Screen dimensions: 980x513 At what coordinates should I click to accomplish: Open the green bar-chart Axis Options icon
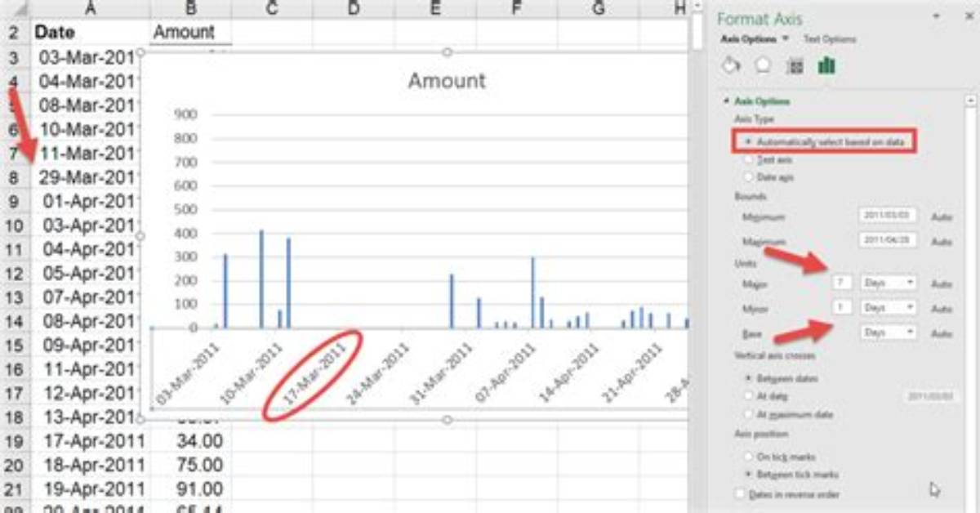coord(826,65)
